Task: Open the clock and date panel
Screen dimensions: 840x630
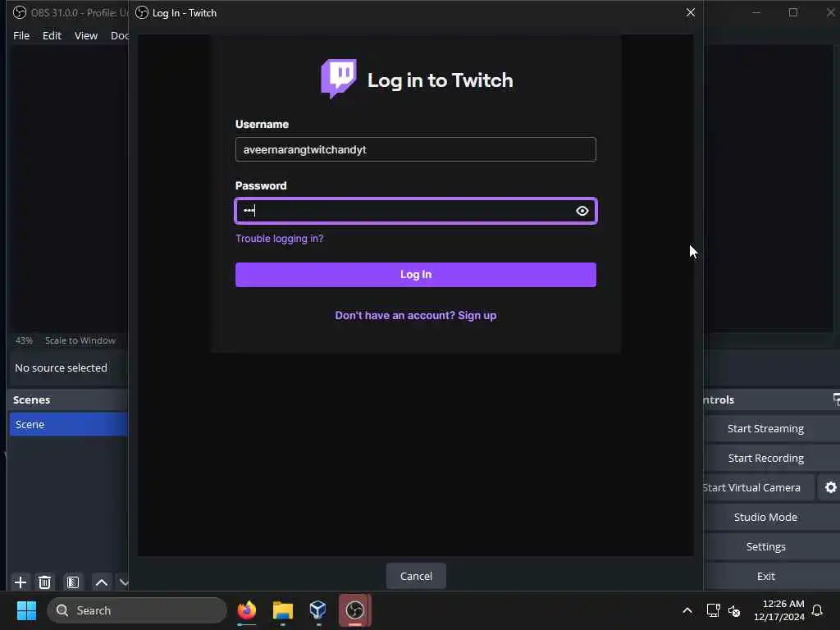Action: coord(779,610)
